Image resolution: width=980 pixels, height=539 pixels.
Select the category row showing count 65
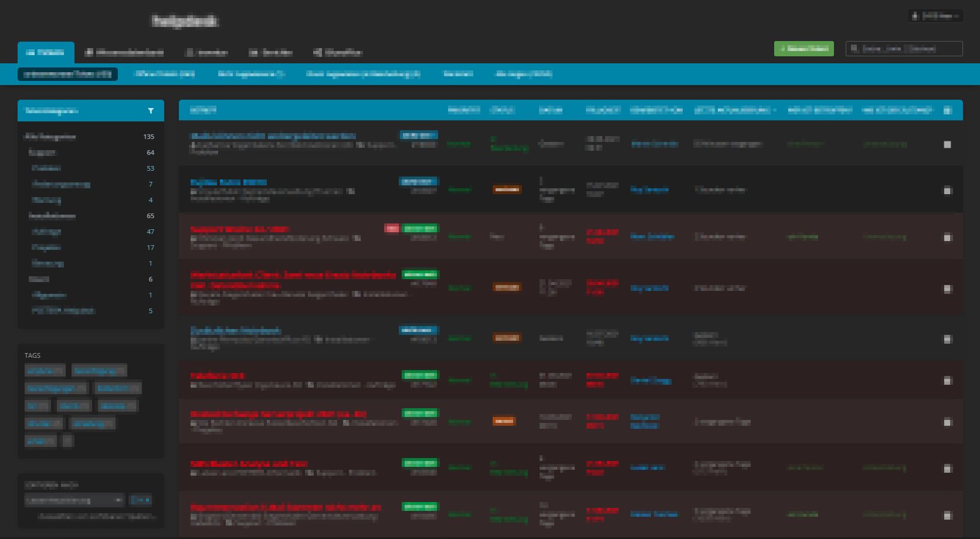90,216
